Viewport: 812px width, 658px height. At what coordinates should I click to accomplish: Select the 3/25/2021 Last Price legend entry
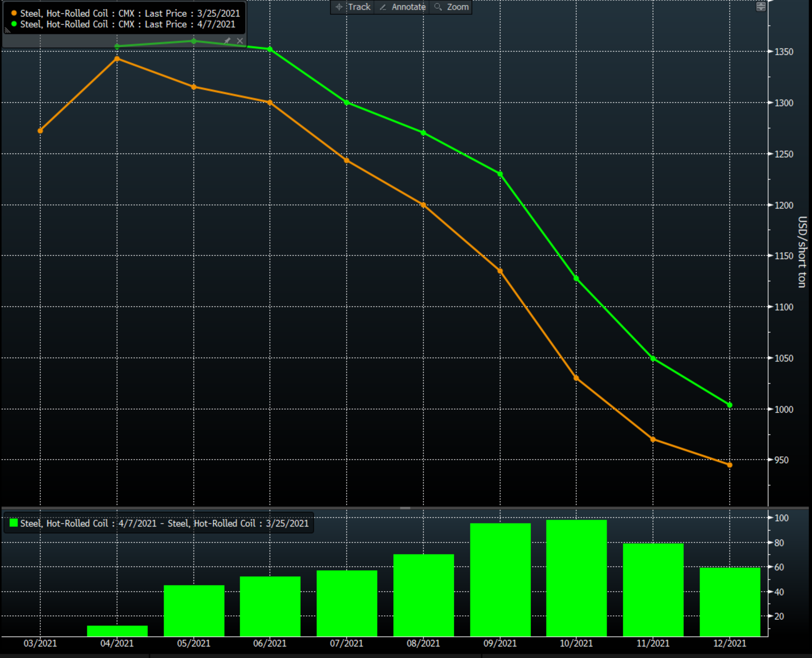pos(130,13)
